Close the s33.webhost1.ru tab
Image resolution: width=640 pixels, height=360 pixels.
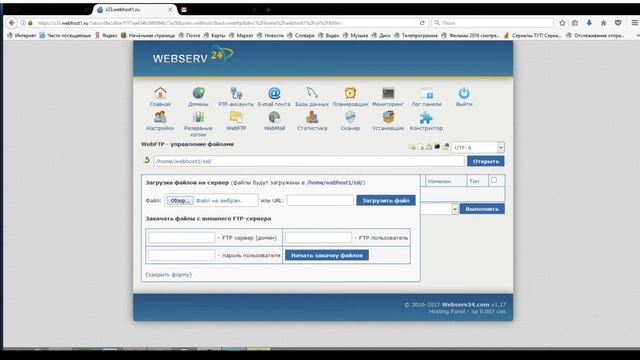point(170,9)
